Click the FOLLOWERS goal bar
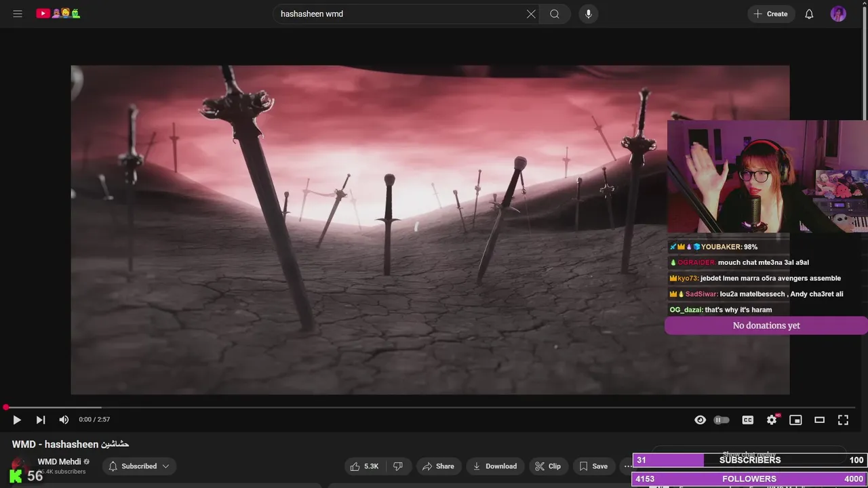This screenshot has height=488, width=868. 750,479
